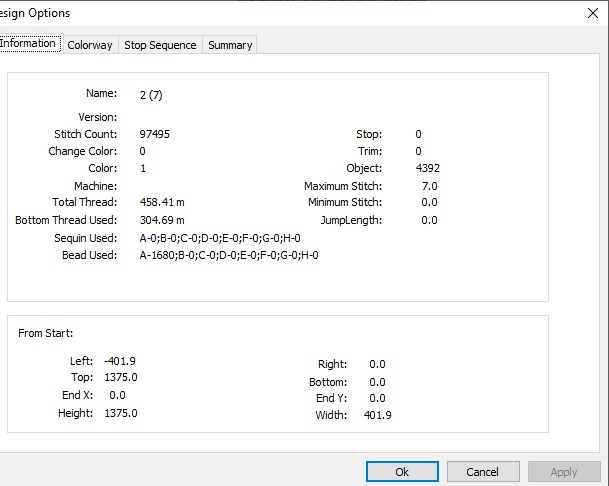Click the Width value 401.9

pyautogui.click(x=378, y=415)
